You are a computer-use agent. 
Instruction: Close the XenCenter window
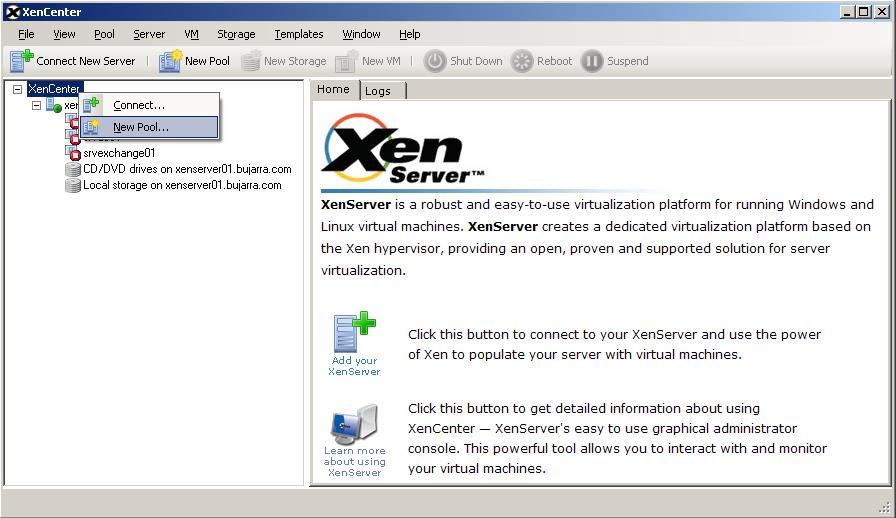pyautogui.click(x=882, y=12)
